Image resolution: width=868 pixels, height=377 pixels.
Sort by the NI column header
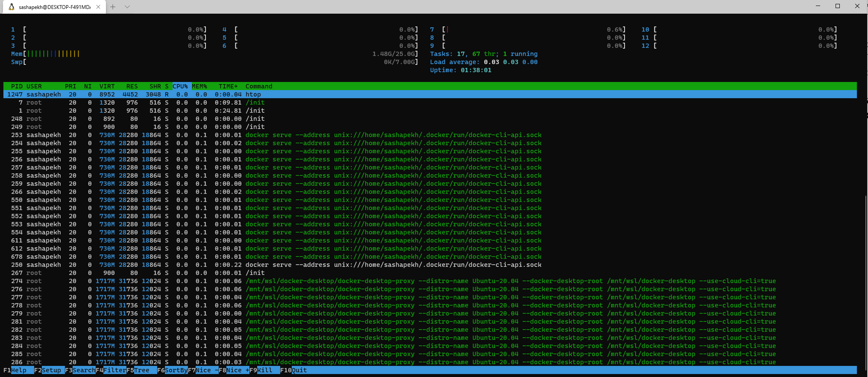88,86
